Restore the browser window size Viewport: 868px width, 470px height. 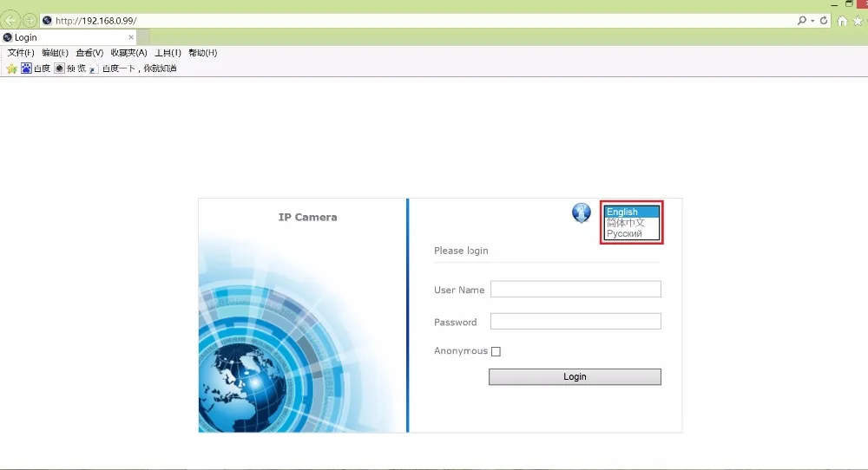coord(849,3)
